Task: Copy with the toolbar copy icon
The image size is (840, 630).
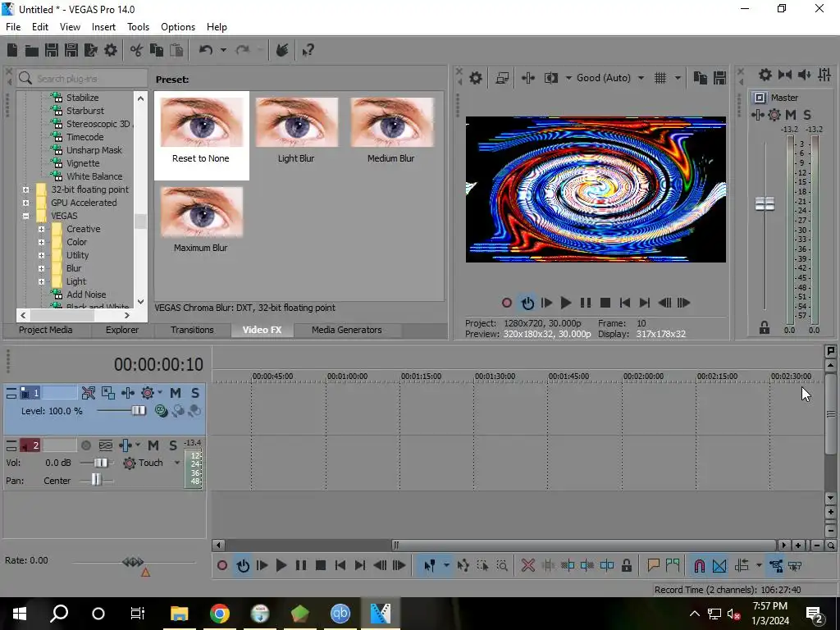Action: click(157, 50)
